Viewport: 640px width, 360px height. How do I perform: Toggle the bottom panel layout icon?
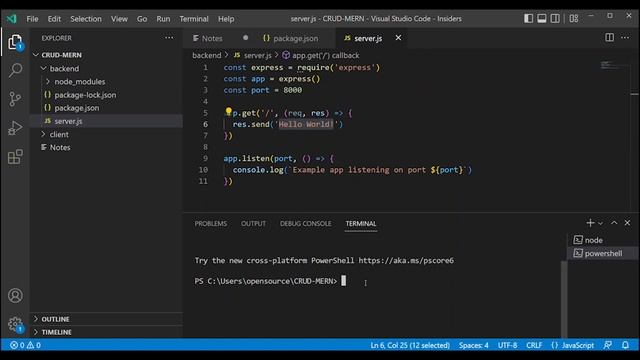click(542, 18)
